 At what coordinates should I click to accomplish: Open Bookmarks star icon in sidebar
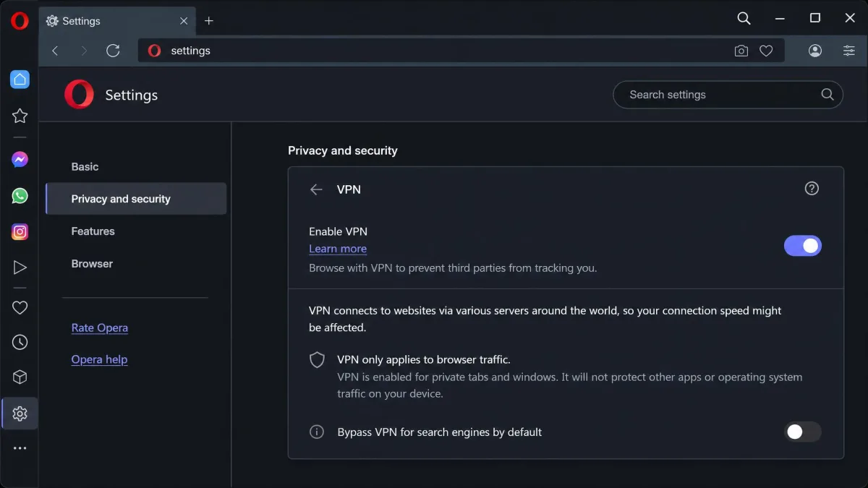coord(20,116)
